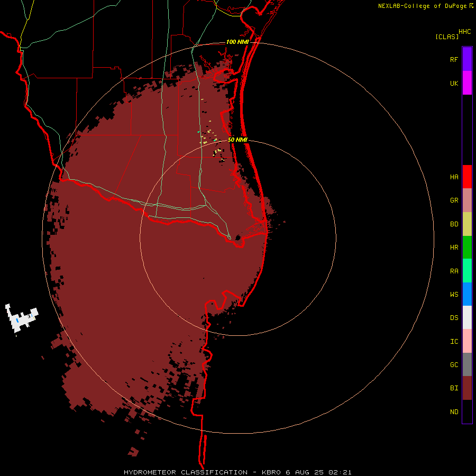Click the 'GC' legend label
Viewport: 476px width, 476px height.
click(454, 365)
